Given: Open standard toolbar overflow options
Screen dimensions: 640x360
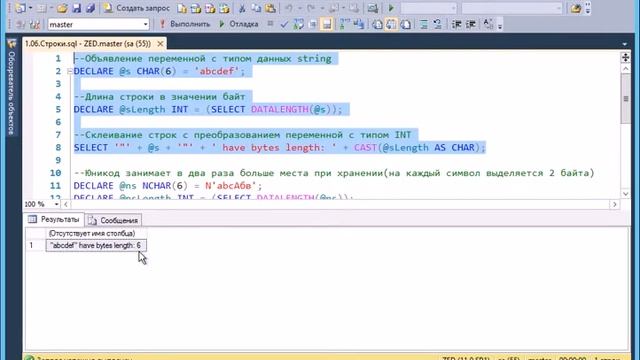Looking at the screenshot, I should (x=588, y=8).
